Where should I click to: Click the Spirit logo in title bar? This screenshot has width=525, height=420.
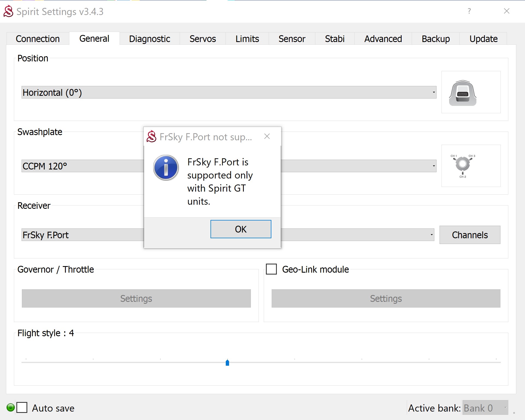click(8, 11)
